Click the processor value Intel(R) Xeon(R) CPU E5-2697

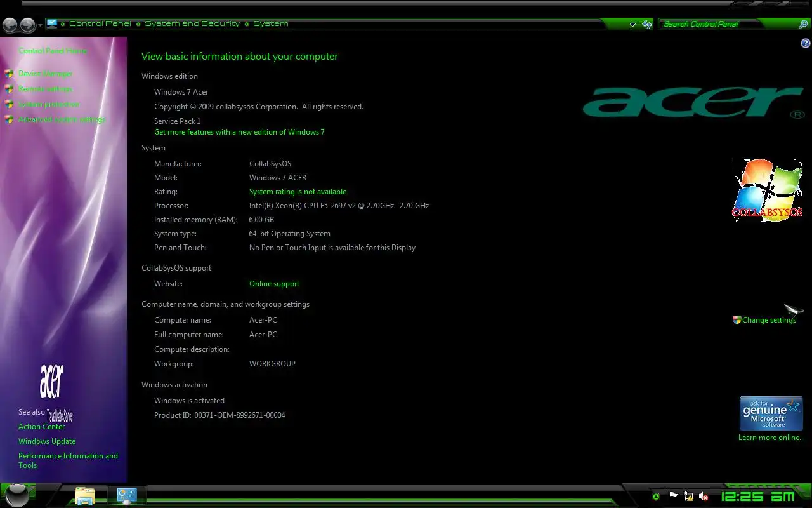point(339,206)
